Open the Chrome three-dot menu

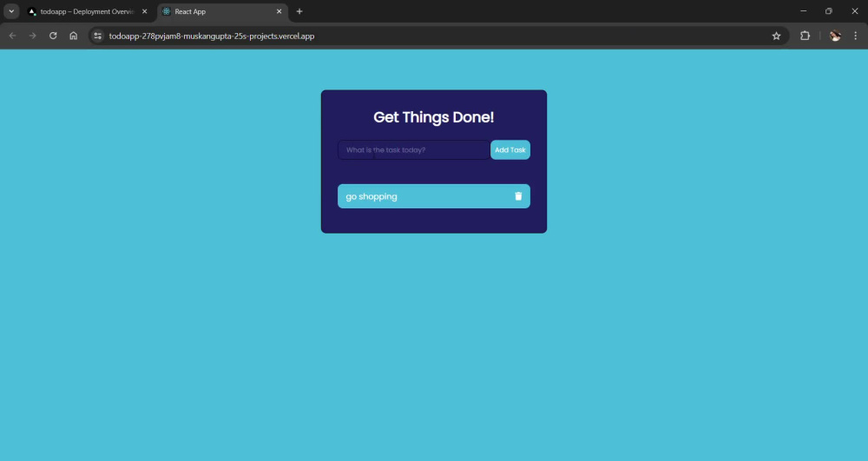855,36
